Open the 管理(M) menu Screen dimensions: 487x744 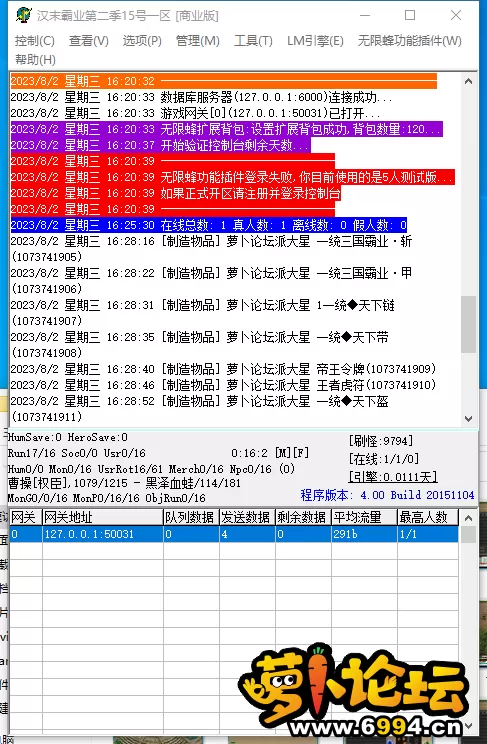197,41
